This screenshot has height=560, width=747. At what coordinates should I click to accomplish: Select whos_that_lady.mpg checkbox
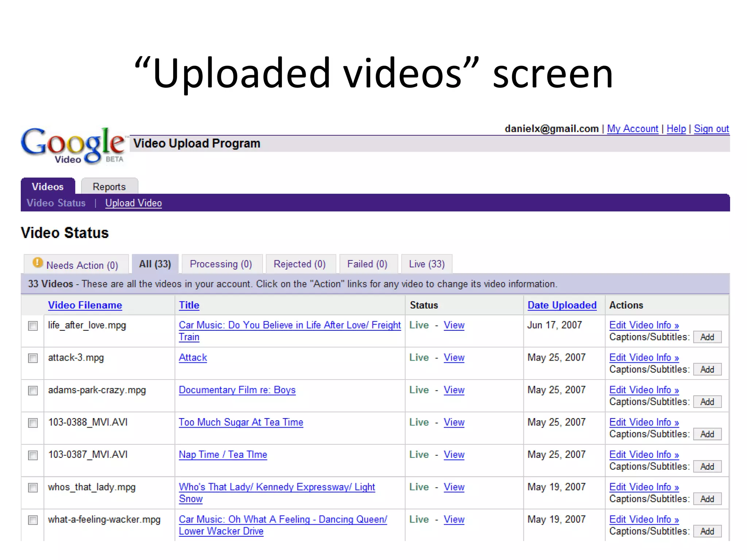pyautogui.click(x=33, y=488)
